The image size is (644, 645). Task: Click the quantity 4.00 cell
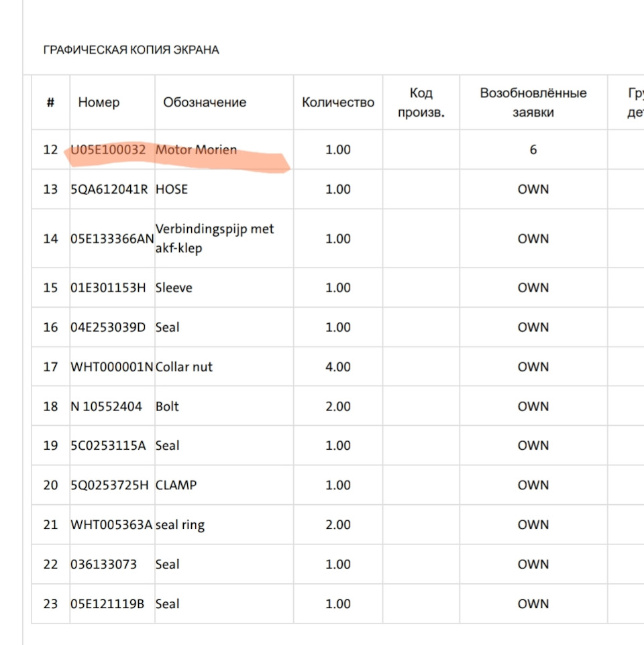click(338, 367)
